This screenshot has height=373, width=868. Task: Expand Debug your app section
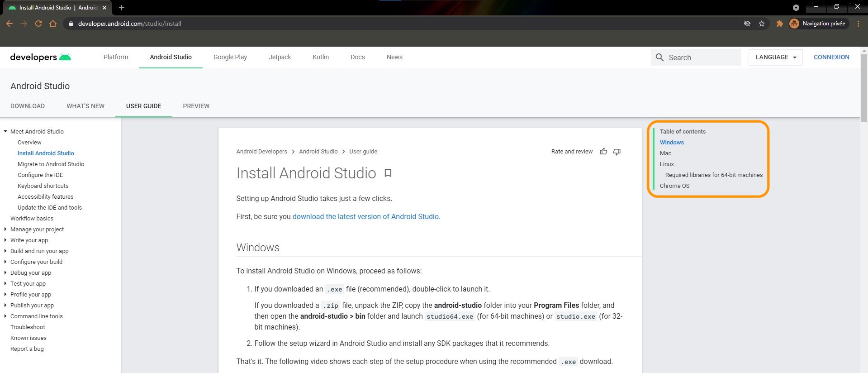coord(5,273)
